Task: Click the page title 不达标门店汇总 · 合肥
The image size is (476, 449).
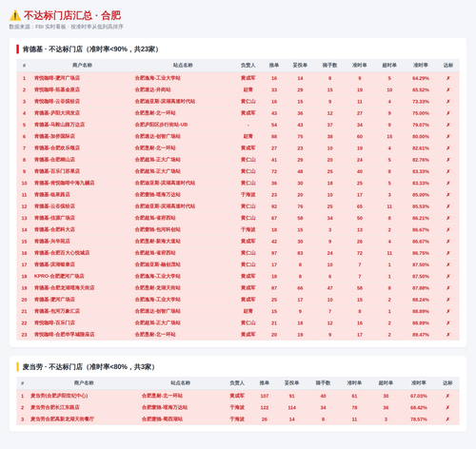Action: click(72, 15)
